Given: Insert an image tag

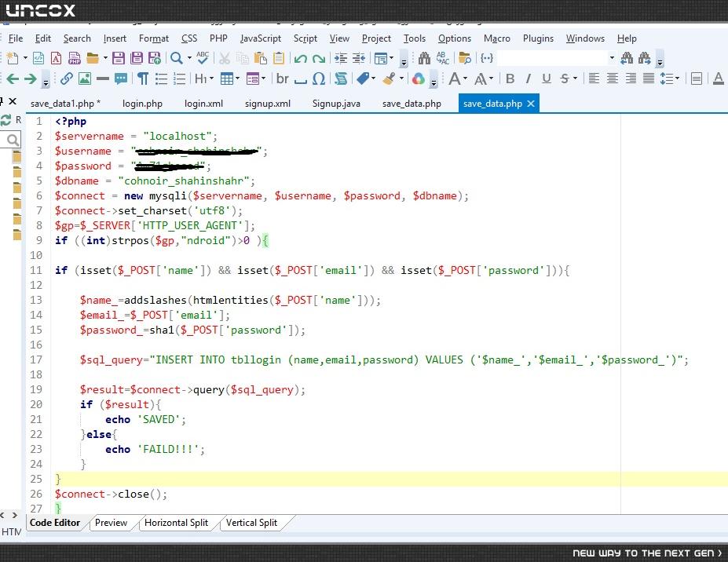Looking at the screenshot, I should [85, 78].
